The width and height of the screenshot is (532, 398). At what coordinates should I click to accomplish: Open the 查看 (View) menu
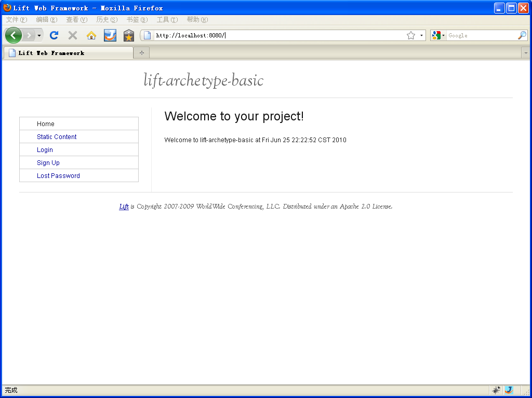coord(77,20)
